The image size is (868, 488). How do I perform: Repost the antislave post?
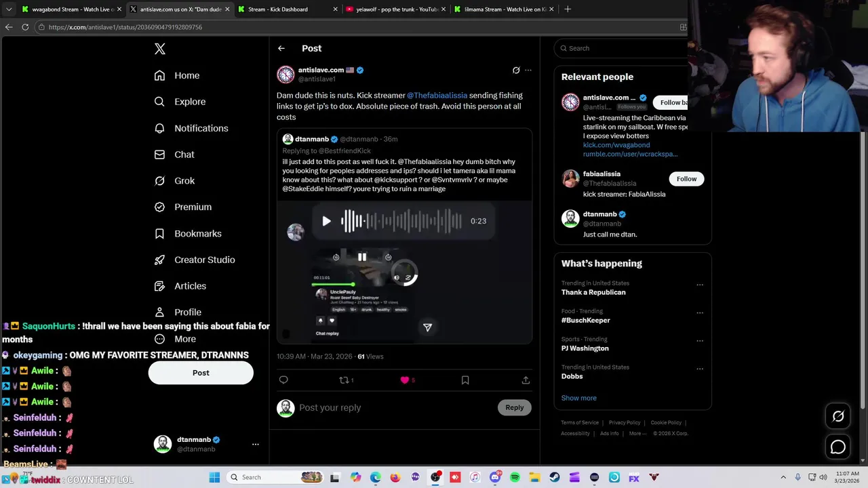click(344, 380)
